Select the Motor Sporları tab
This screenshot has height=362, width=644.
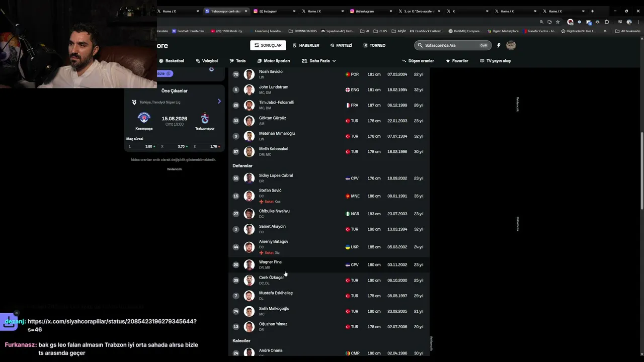[x=274, y=61]
